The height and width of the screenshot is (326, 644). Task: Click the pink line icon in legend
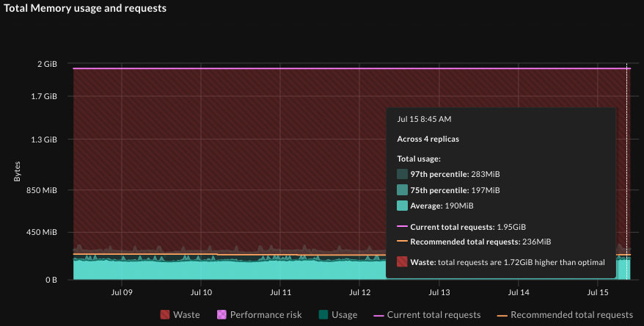378,315
